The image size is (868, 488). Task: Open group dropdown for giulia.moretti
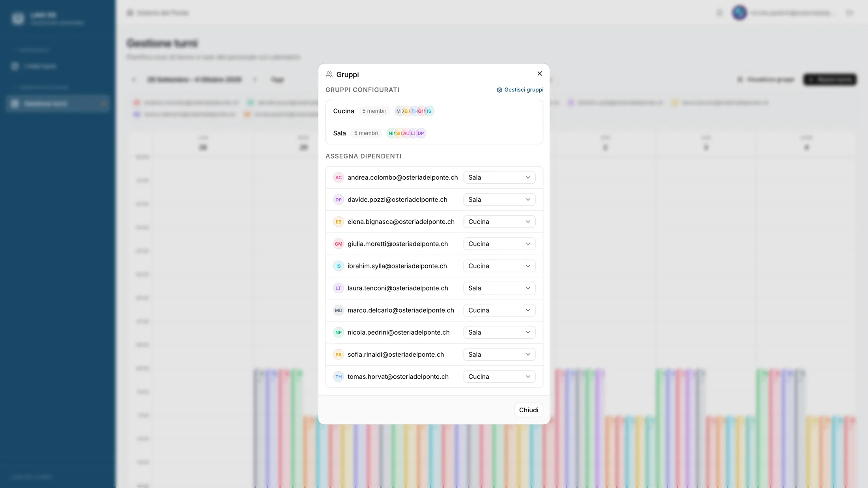499,244
